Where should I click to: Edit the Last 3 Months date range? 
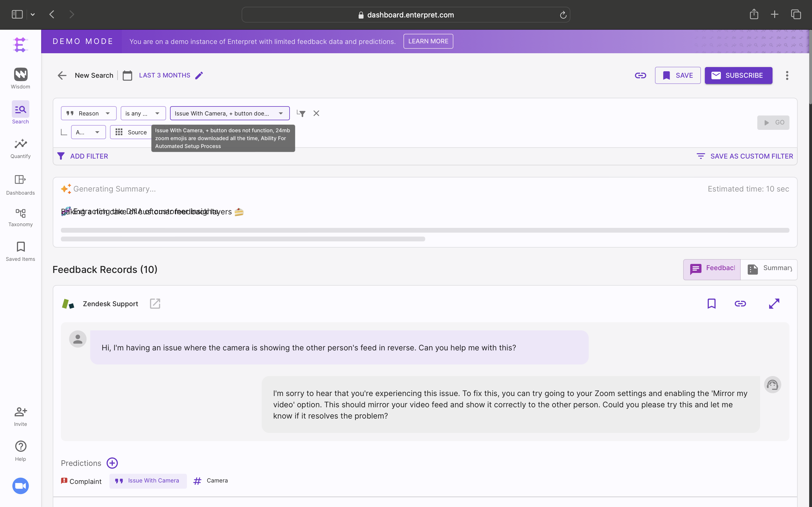point(199,75)
